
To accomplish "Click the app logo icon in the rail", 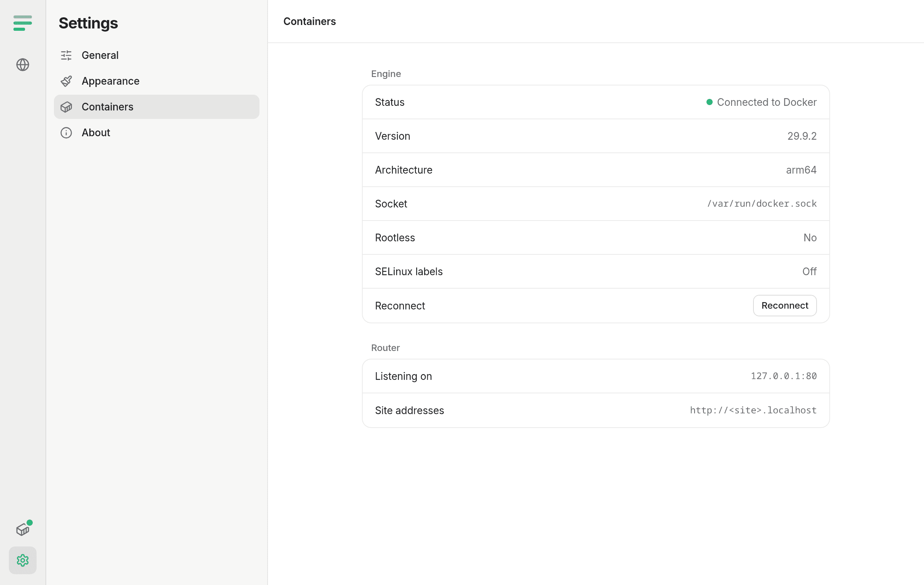I will 23,23.
